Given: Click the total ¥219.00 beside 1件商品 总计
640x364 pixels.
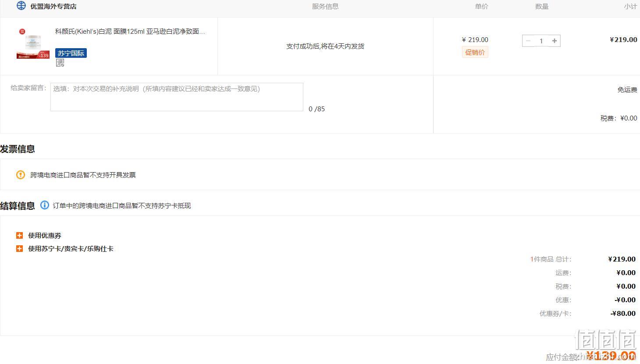Looking at the screenshot, I should coord(622,259).
